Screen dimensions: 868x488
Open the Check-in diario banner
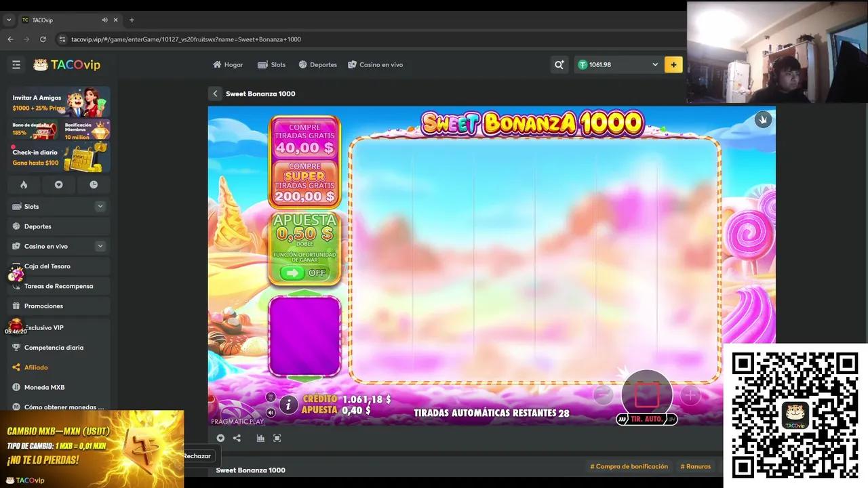point(59,157)
